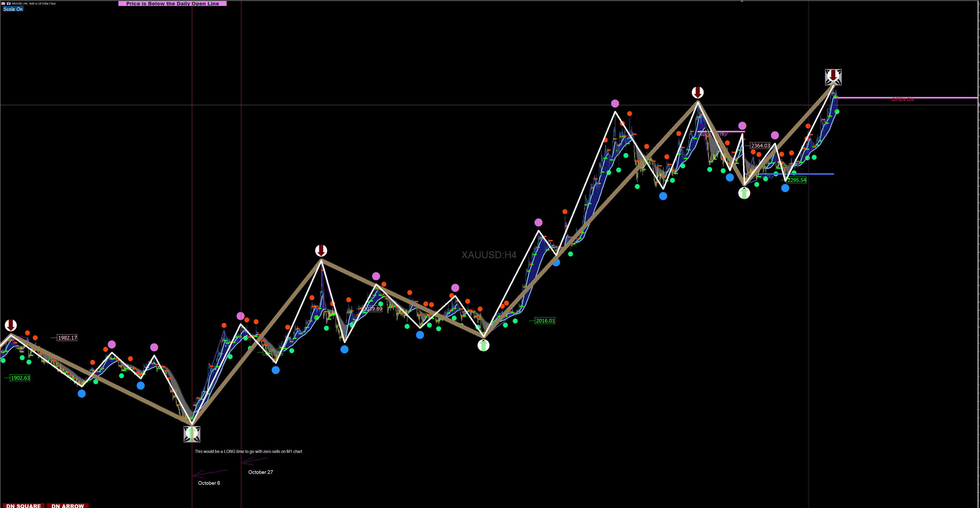Select the 2364.03 price label
980x508 pixels.
[760, 146]
